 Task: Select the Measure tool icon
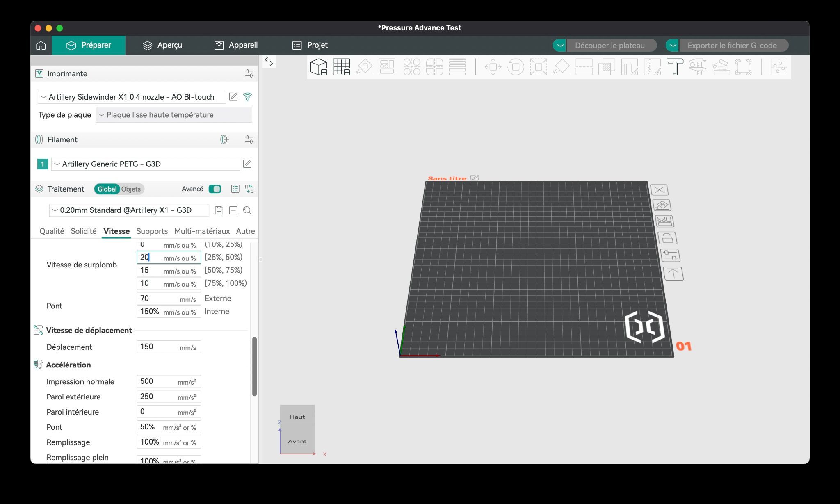coord(698,67)
